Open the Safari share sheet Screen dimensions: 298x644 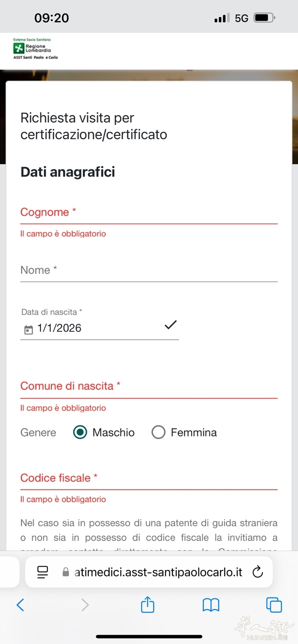click(x=147, y=604)
